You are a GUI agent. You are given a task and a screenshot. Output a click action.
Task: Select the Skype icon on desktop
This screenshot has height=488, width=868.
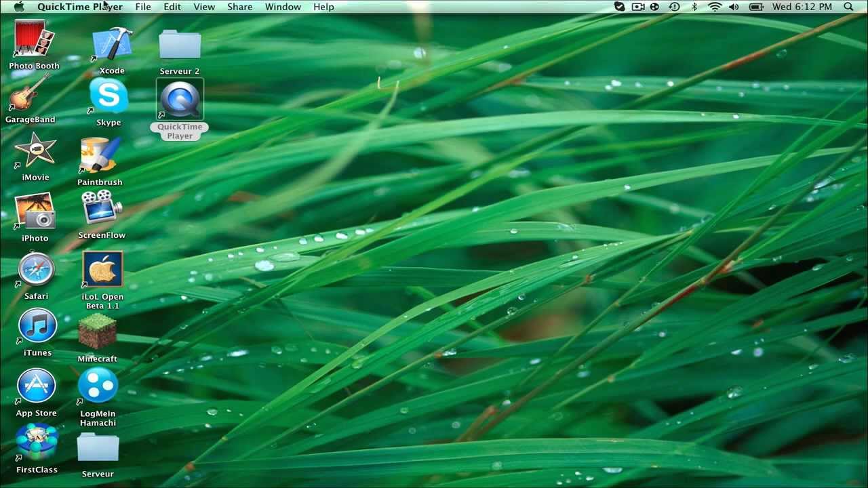pos(108,96)
